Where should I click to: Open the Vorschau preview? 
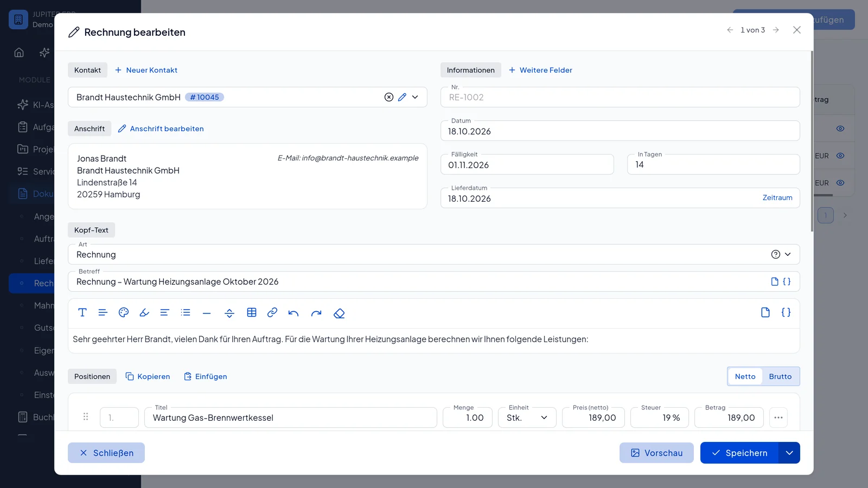[656, 453]
